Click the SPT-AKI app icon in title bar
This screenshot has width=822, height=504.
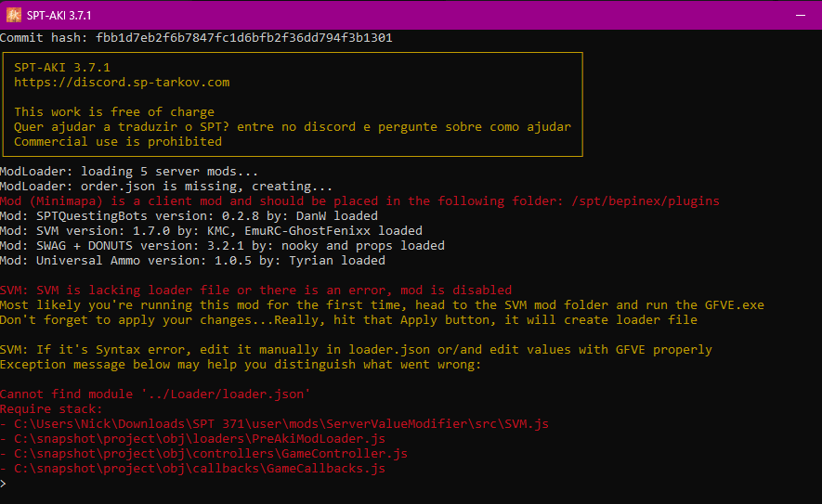click(x=14, y=15)
